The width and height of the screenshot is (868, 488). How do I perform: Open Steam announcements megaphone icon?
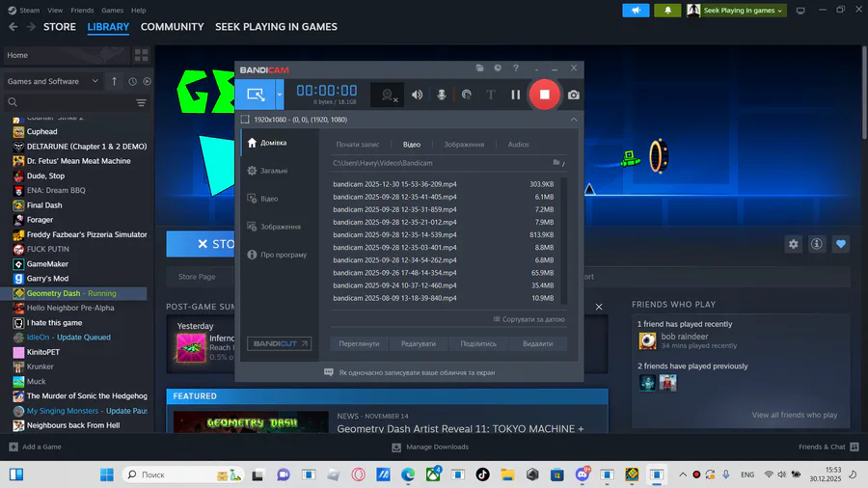[636, 10]
